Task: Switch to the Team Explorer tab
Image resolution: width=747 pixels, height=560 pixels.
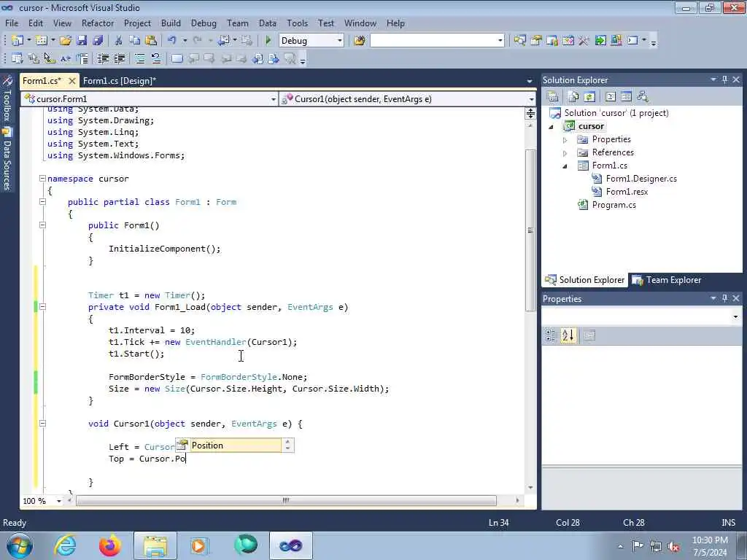Action: (x=667, y=280)
